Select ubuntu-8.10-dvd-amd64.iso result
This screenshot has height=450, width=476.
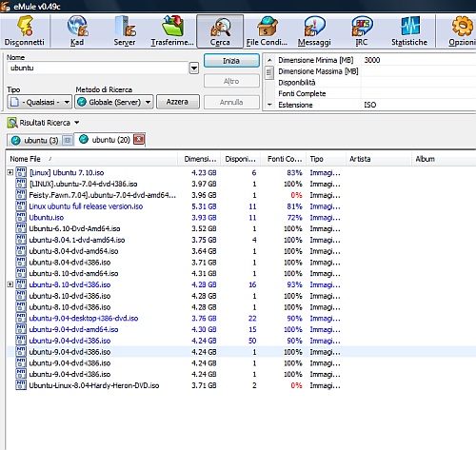point(73,273)
